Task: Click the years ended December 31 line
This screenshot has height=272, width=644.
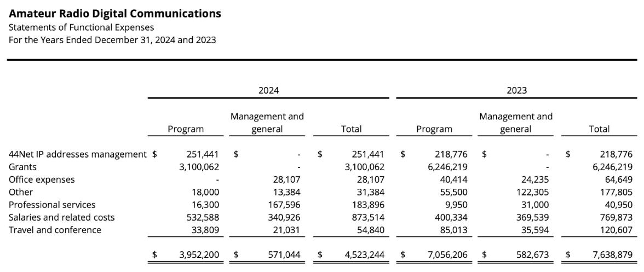Action: point(112,39)
